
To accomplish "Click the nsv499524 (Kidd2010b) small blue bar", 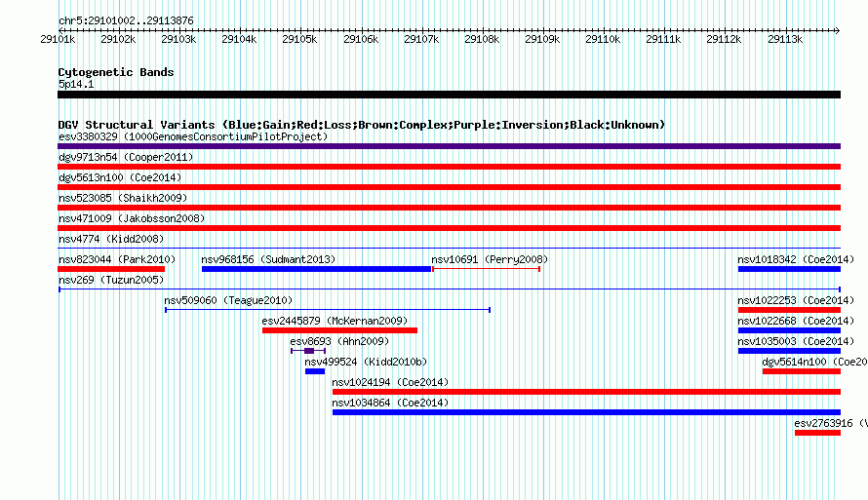I will tap(315, 371).
